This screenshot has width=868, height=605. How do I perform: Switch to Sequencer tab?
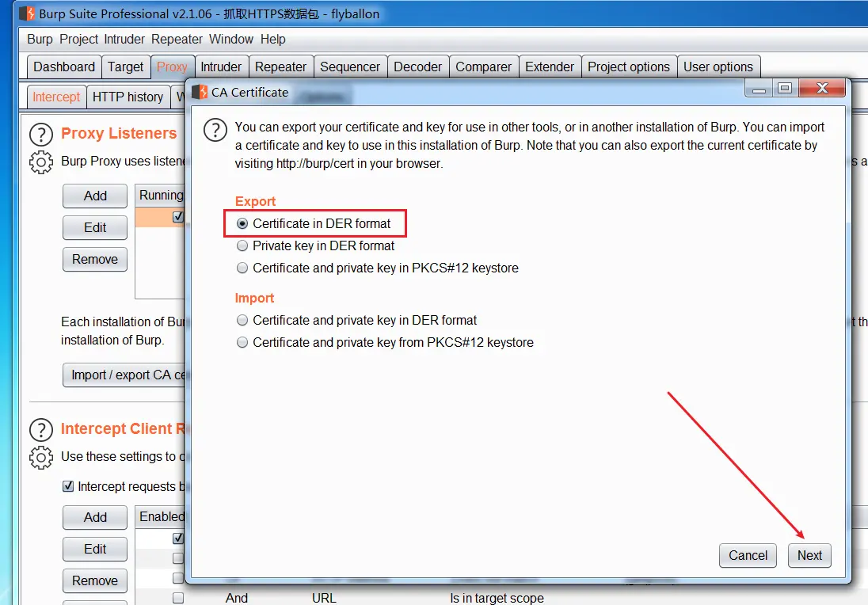point(350,67)
